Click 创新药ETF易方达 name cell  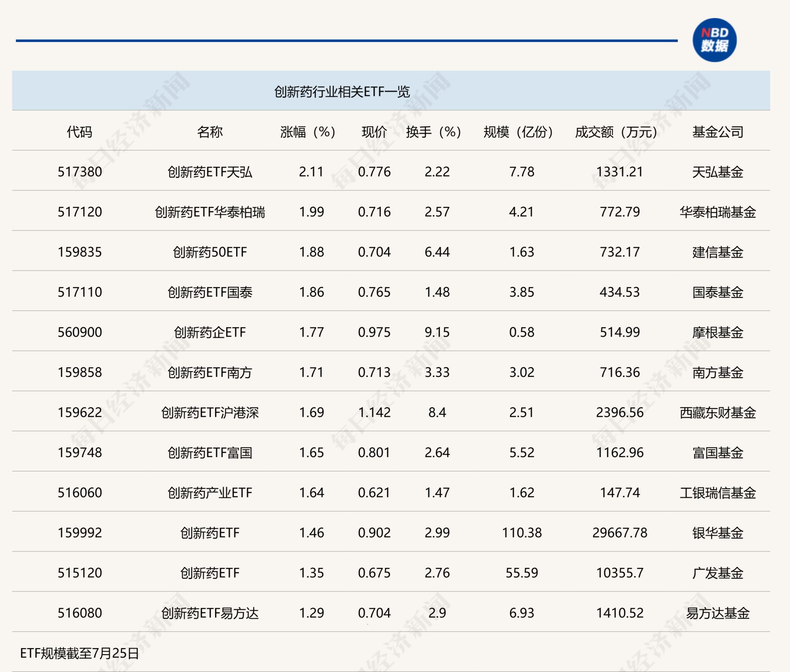[210, 613]
